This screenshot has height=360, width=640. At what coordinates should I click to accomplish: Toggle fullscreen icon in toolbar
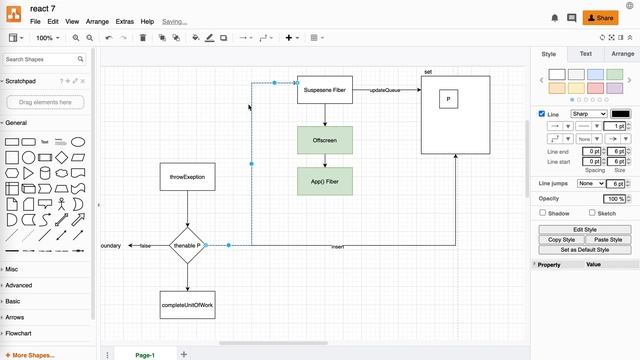pos(611,38)
